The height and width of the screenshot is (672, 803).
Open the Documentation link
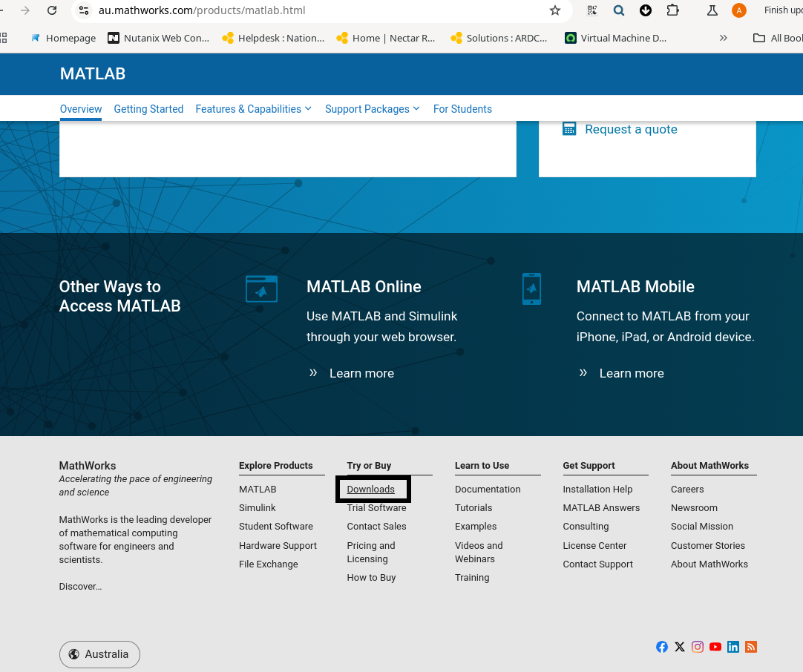[x=488, y=490]
